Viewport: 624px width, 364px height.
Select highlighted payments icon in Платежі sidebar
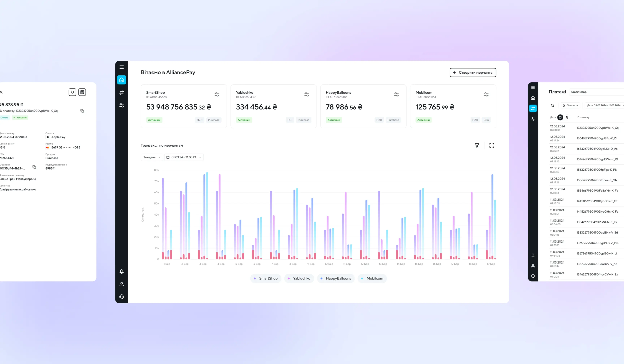(x=533, y=108)
